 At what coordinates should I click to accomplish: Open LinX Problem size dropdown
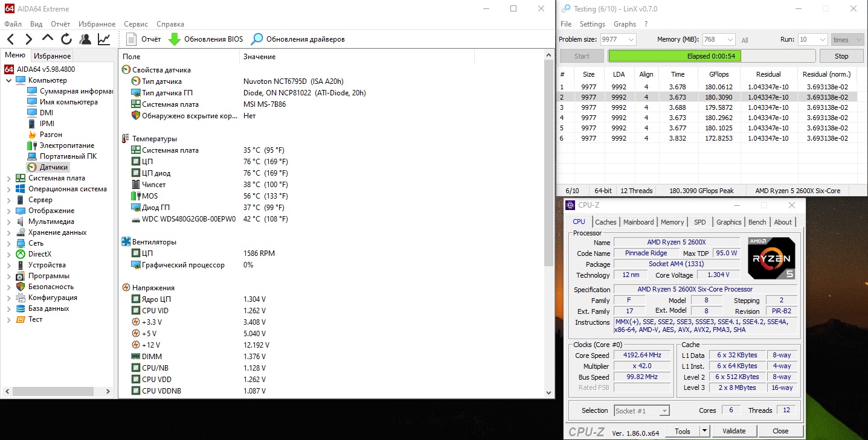tap(631, 40)
